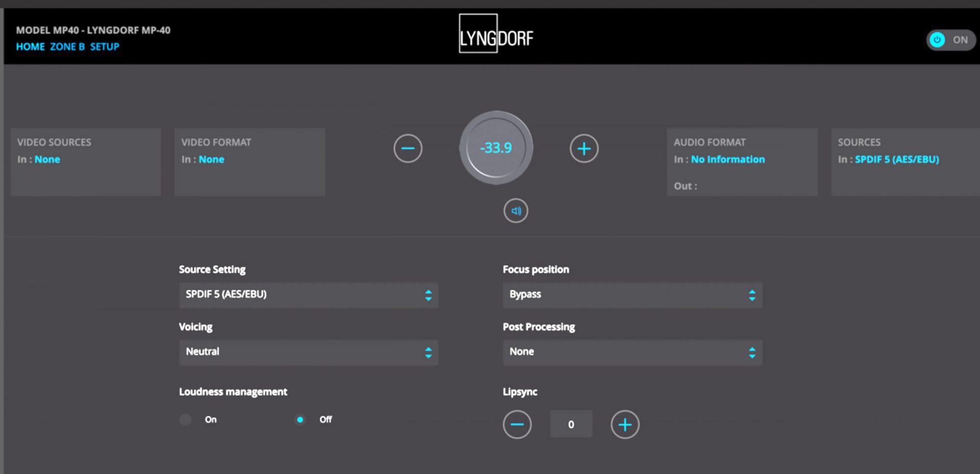Viewport: 980px width, 474px height.
Task: Mute audio using the speaker icon
Action: tap(516, 211)
